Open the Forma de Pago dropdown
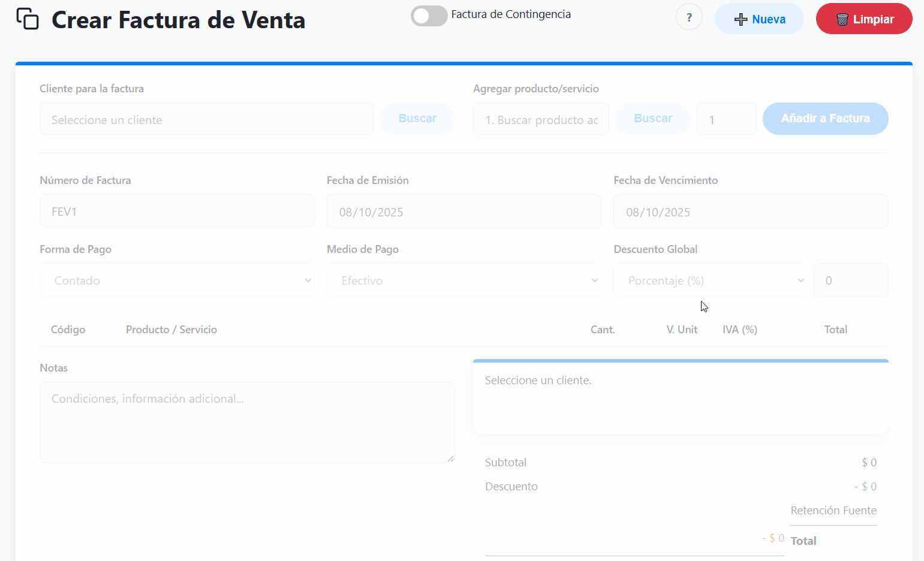Viewport: 924px width, 561px height. coord(177,279)
